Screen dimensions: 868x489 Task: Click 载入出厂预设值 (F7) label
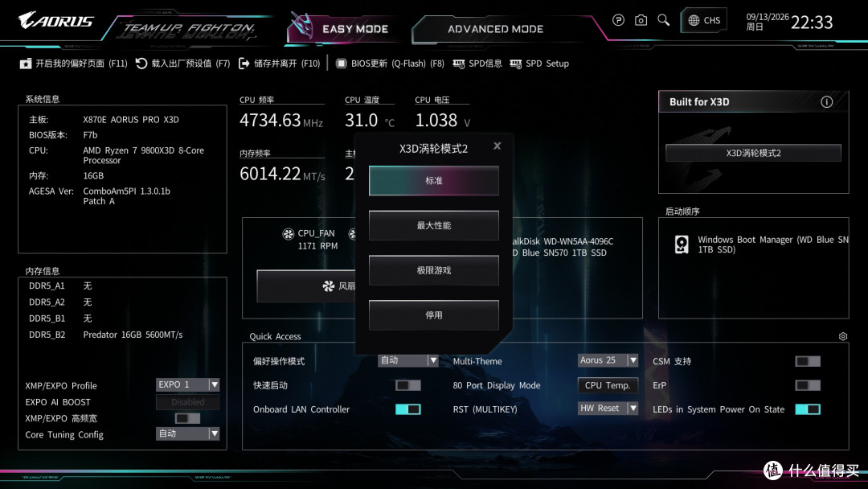click(x=190, y=64)
